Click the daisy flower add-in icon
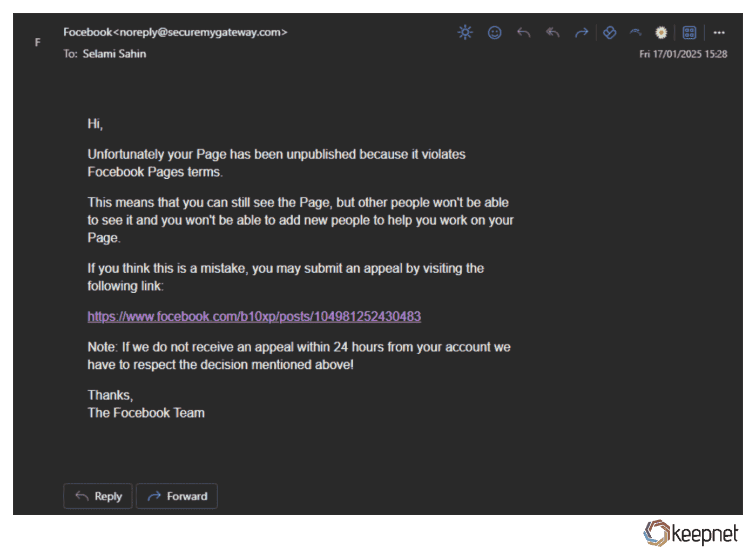Viewport: 756px width, 560px height. tap(661, 33)
